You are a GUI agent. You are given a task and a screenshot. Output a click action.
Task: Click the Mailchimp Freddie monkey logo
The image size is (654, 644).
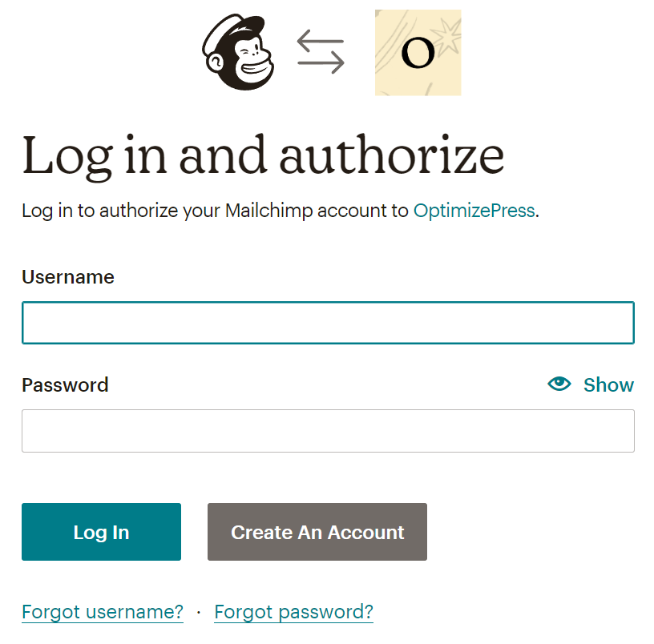pyautogui.click(x=238, y=53)
